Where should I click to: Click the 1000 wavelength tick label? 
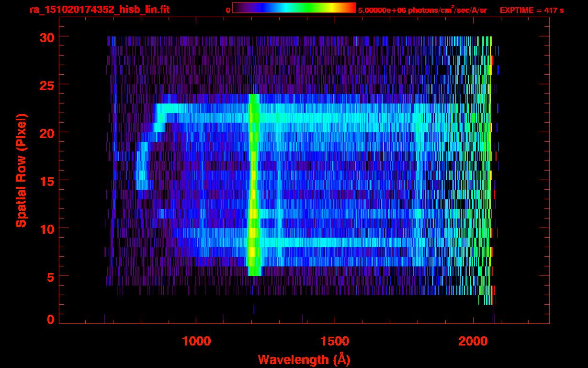point(196,341)
